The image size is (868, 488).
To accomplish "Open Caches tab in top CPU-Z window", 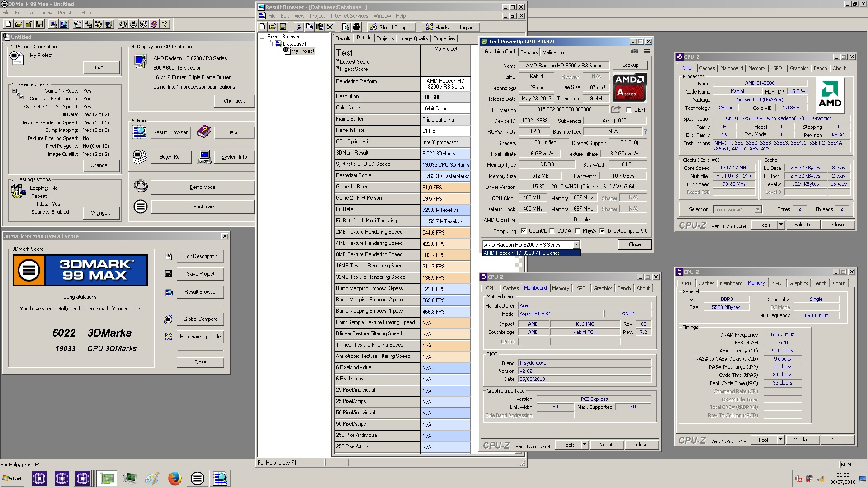I will point(707,68).
